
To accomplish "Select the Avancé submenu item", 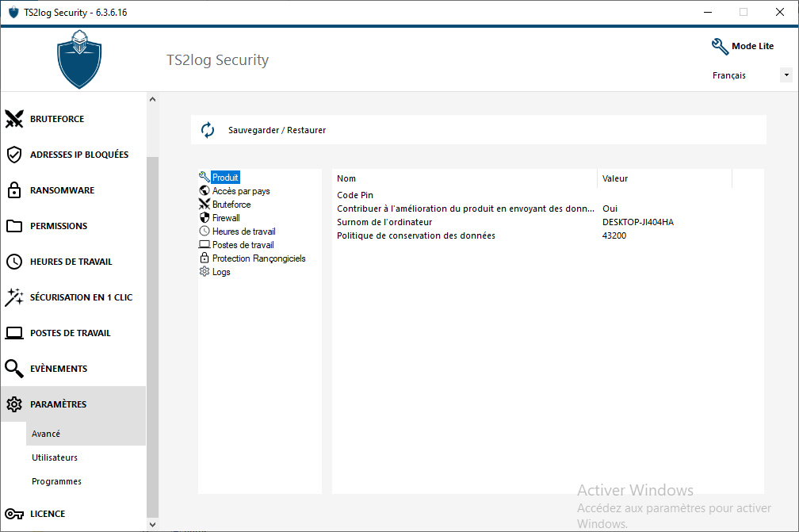I will [86, 434].
